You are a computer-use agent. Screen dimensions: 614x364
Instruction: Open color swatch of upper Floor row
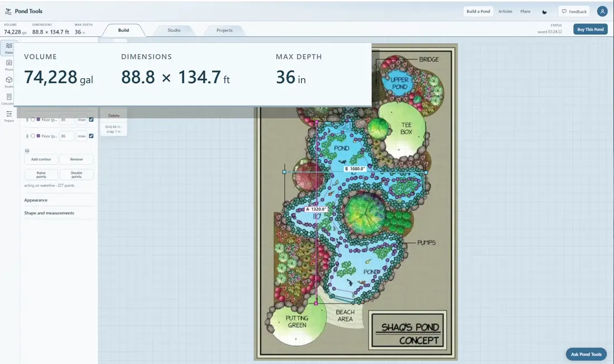click(x=39, y=119)
